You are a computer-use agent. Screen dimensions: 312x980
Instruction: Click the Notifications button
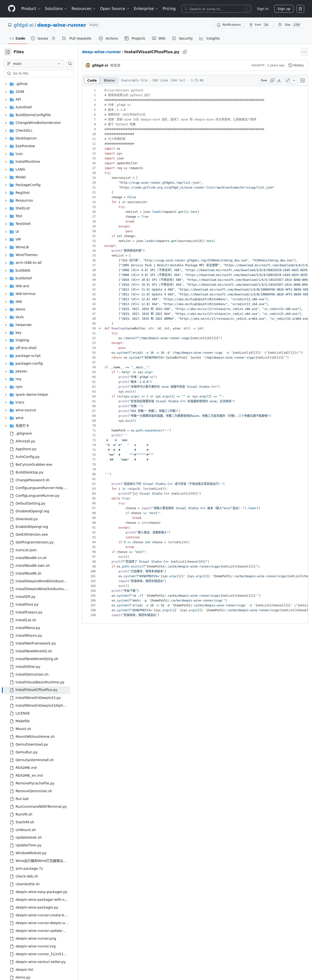pyautogui.click(x=229, y=25)
